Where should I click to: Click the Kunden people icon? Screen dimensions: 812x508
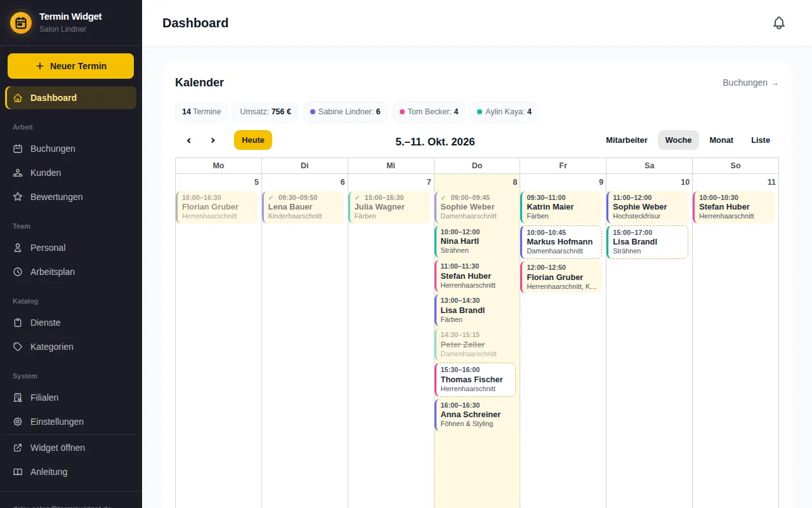click(x=18, y=173)
